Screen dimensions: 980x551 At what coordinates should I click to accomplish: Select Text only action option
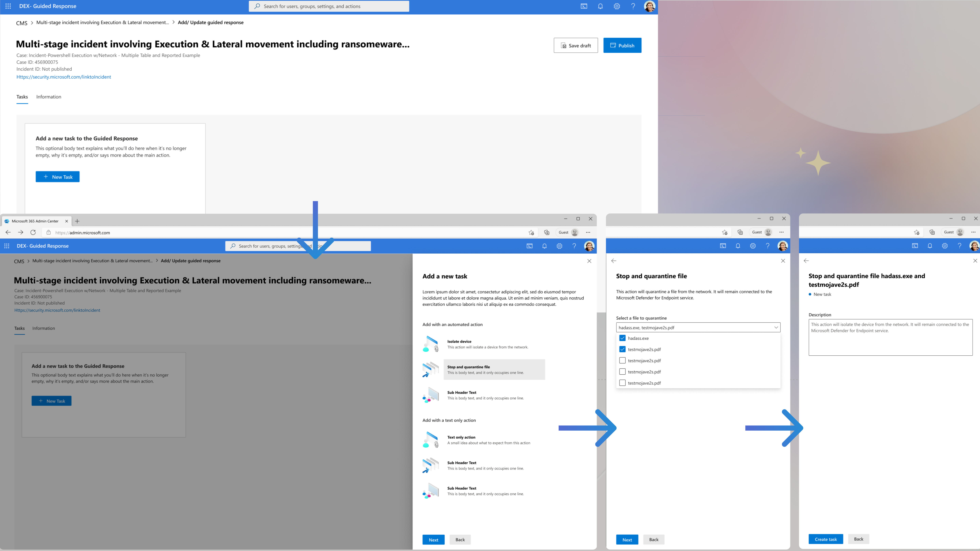pyautogui.click(x=483, y=440)
